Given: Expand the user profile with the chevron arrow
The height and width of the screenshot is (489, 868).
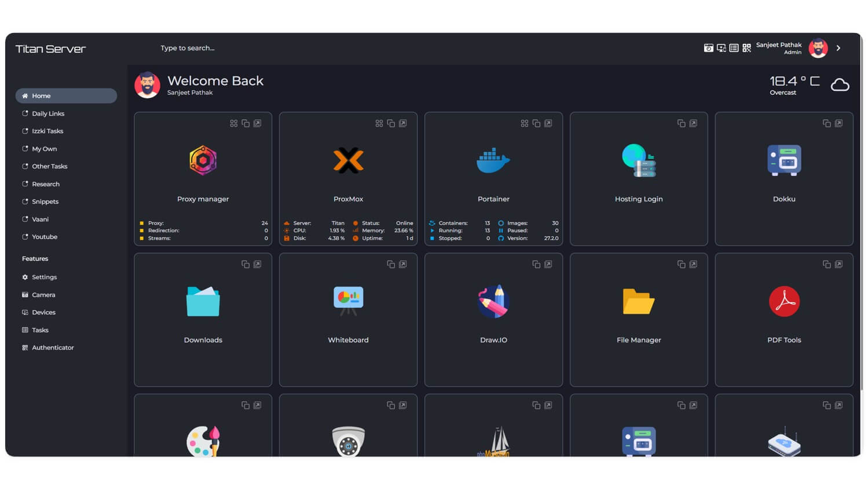Looking at the screenshot, I should click(838, 48).
